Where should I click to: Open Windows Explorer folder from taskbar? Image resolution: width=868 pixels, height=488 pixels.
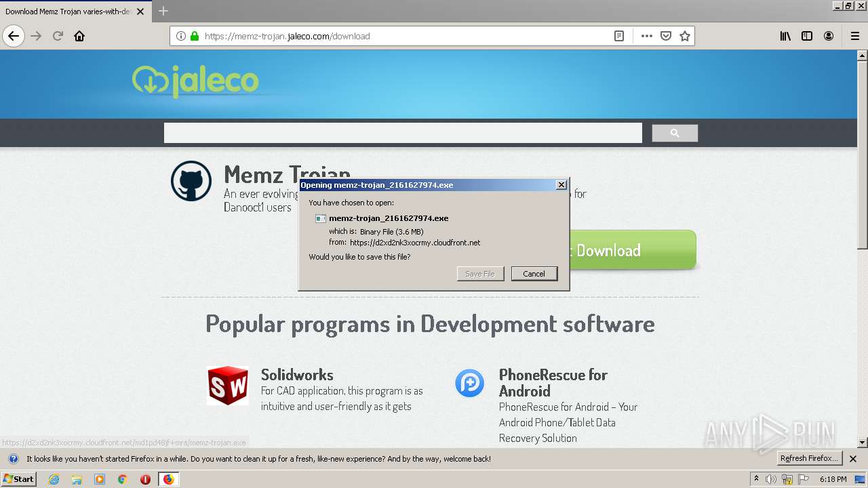click(77, 479)
